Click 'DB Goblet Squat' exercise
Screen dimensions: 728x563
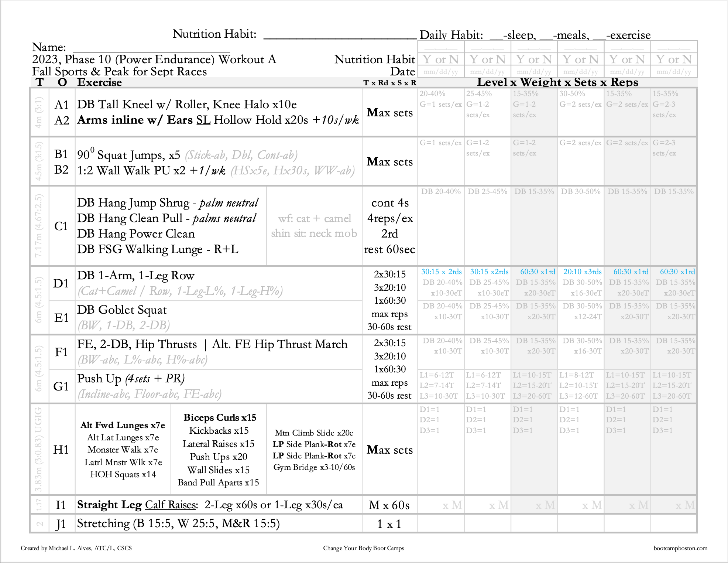[122, 310]
